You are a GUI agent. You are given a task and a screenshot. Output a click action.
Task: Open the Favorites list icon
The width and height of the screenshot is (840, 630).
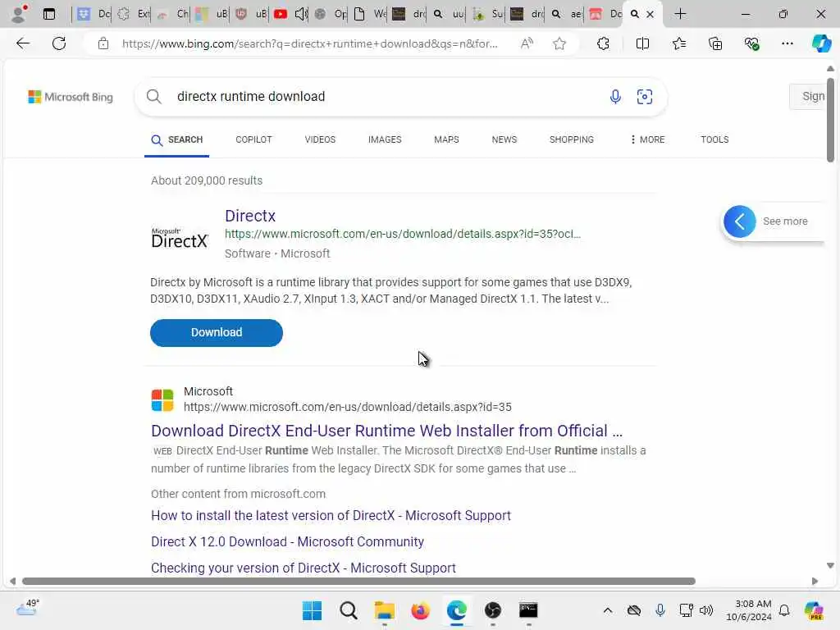[x=678, y=43]
